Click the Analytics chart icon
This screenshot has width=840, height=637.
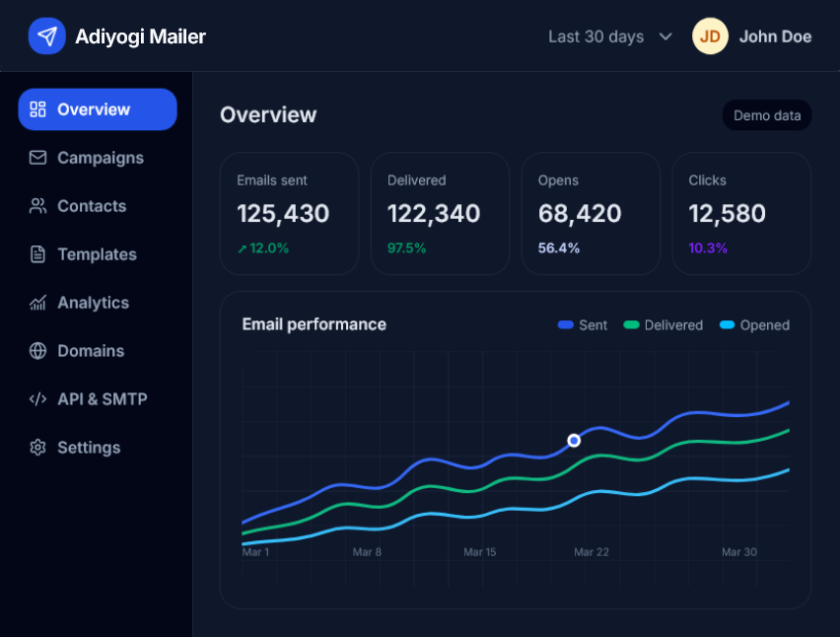click(37, 303)
